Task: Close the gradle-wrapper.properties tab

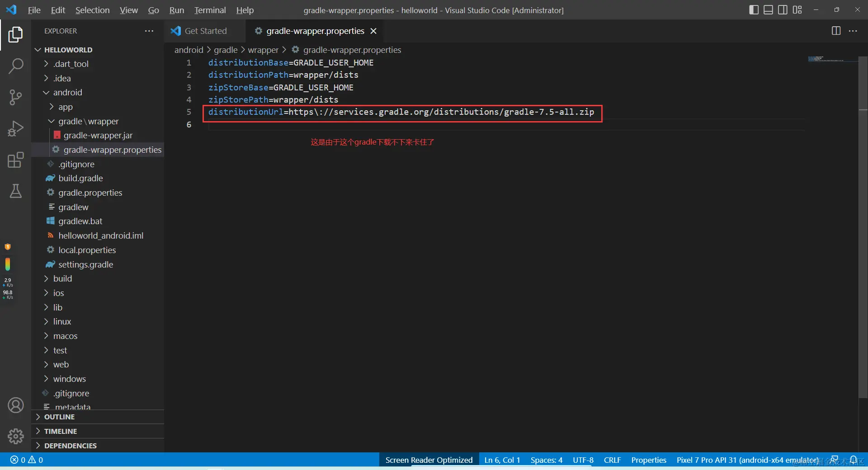Action: [x=373, y=31]
